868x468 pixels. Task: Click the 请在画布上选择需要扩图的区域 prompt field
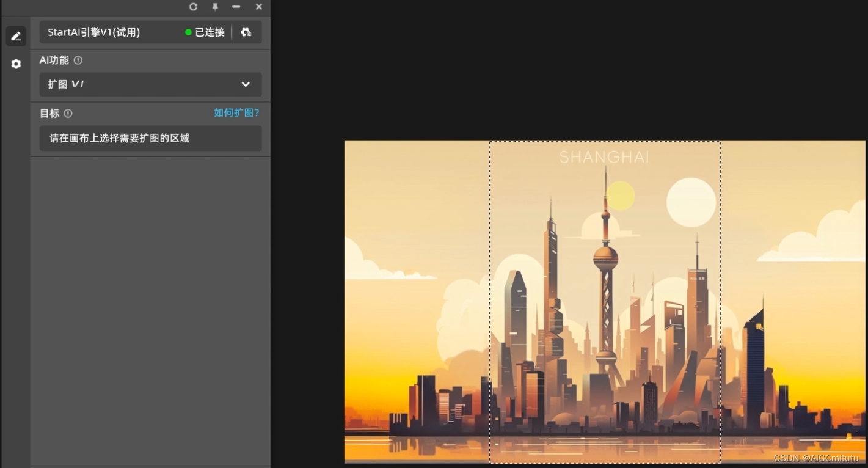tap(150, 138)
